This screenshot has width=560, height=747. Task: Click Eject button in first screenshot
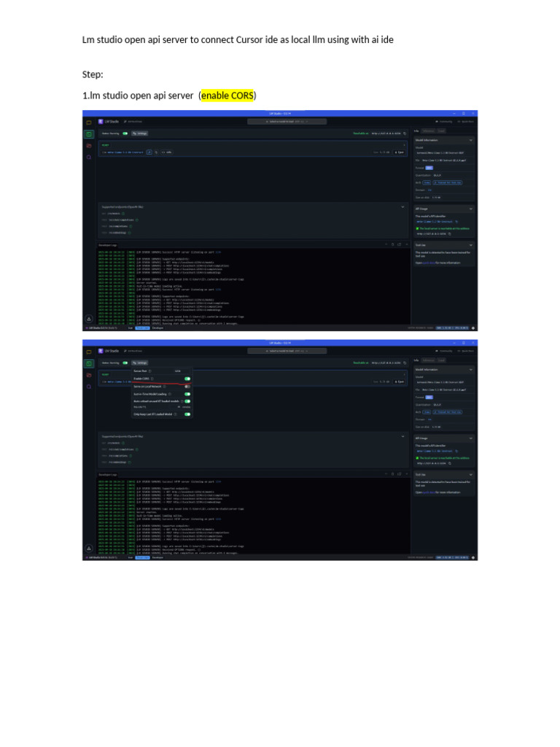399,152
